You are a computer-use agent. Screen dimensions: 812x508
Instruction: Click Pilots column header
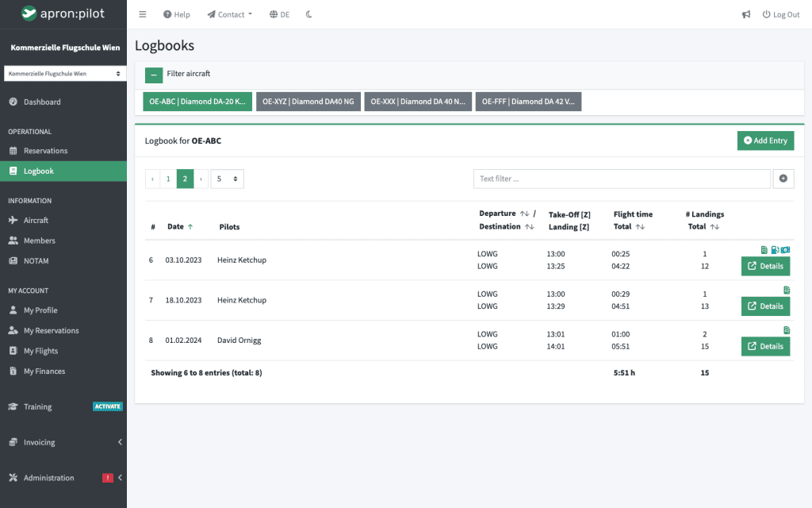pyautogui.click(x=229, y=226)
